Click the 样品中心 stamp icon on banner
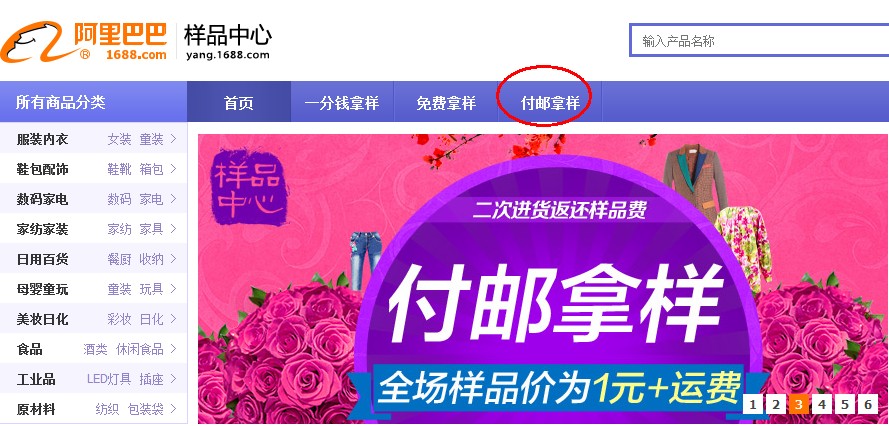 247,187
